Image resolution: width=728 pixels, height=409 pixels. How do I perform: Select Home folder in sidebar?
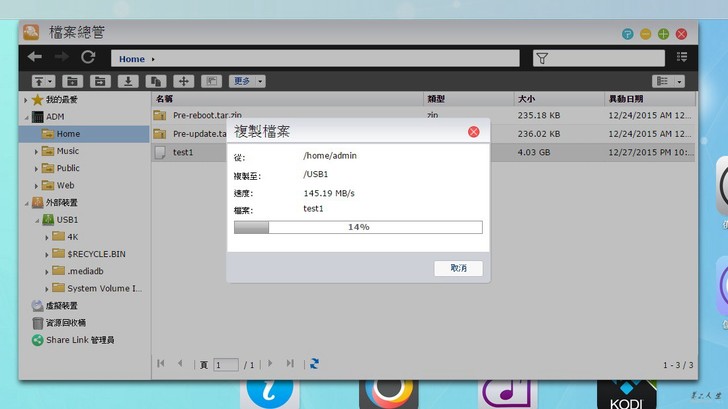(84, 134)
